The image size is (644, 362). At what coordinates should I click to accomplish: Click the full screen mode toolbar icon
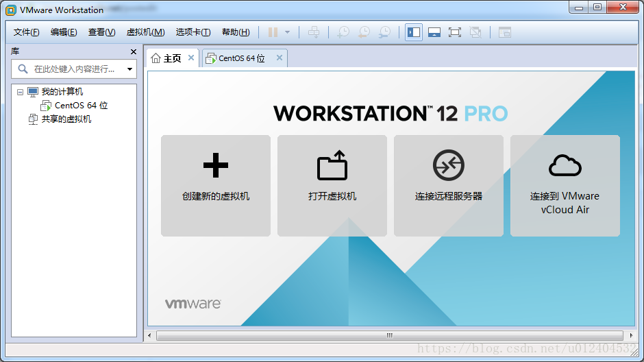tap(455, 32)
